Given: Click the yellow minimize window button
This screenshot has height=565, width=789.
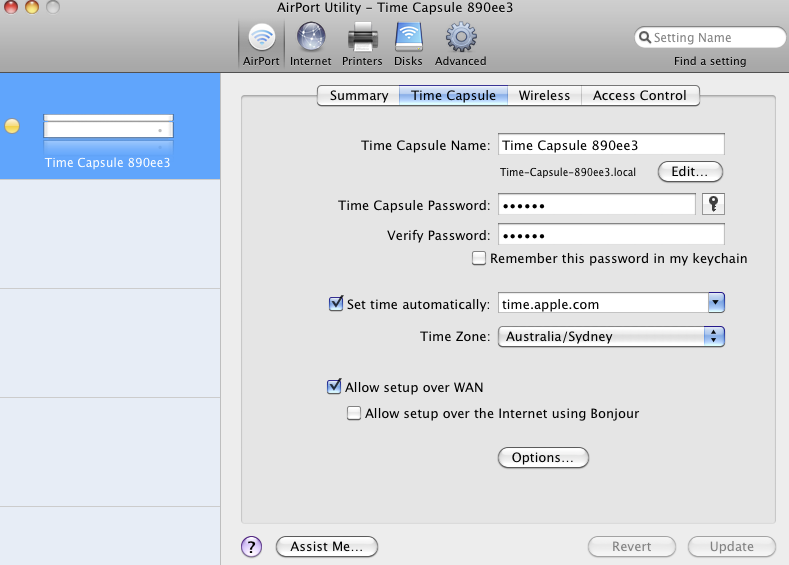Looking at the screenshot, I should click(x=32, y=6).
